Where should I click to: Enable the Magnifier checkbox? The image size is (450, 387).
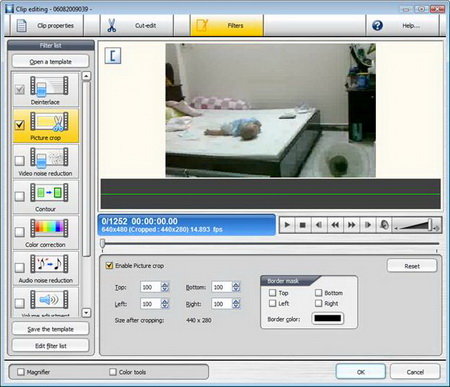click(21, 372)
